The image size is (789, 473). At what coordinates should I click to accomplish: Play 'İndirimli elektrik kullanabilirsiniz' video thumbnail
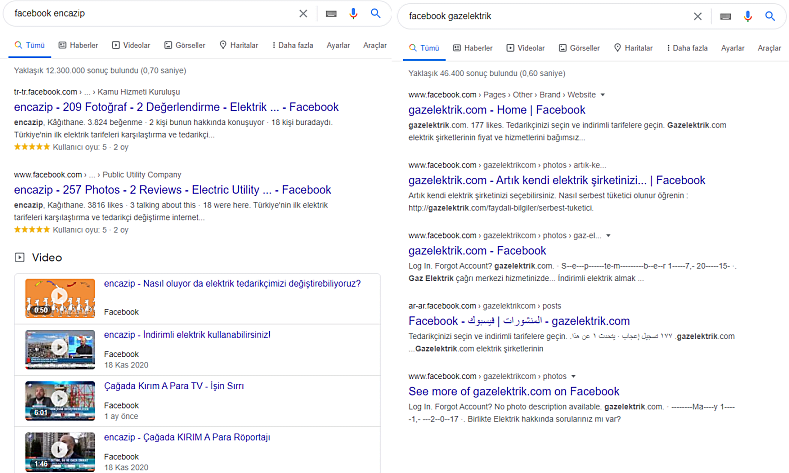[x=60, y=349]
